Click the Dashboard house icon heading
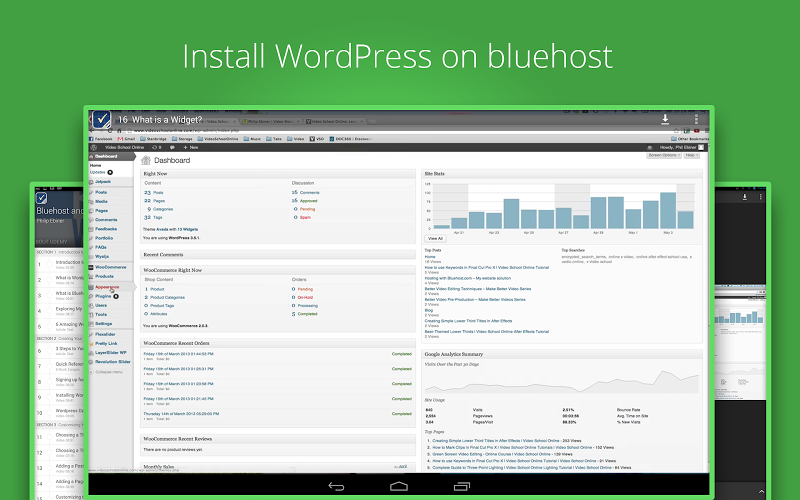Screen dimensions: 800x500 pyautogui.click(x=146, y=160)
